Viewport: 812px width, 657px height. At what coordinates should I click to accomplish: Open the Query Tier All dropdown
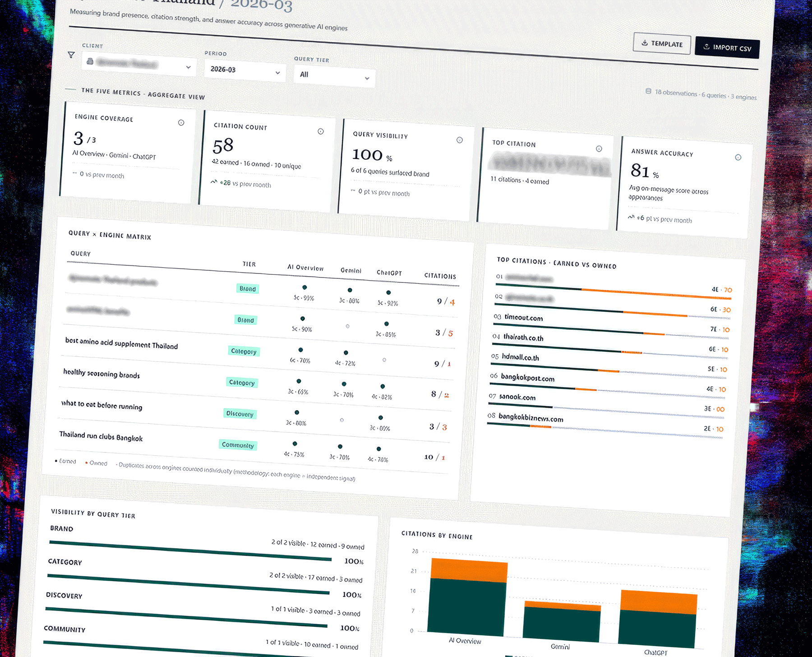tap(334, 76)
